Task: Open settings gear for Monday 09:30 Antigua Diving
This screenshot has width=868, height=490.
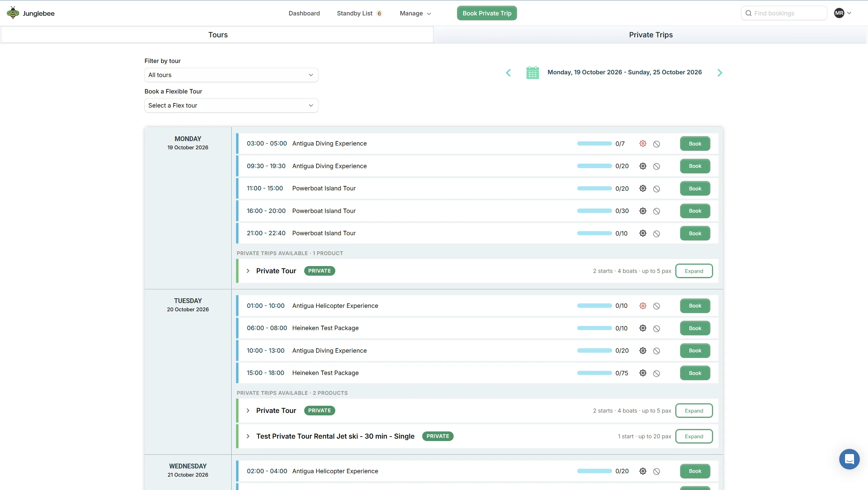Action: pyautogui.click(x=643, y=166)
